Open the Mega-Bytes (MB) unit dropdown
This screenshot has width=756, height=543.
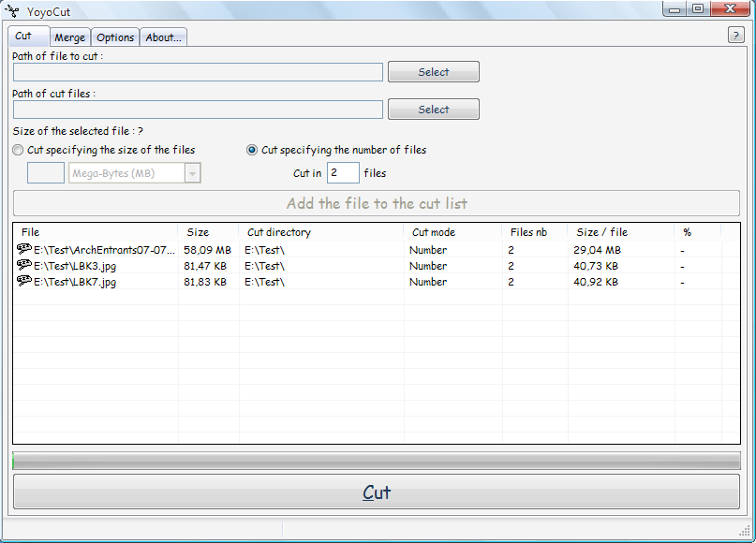tap(192, 173)
